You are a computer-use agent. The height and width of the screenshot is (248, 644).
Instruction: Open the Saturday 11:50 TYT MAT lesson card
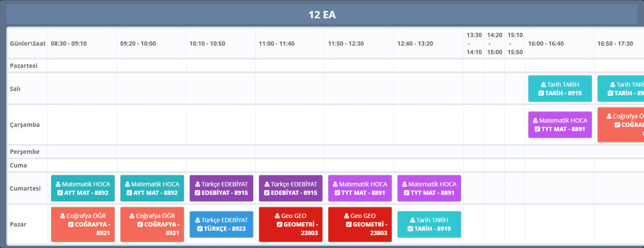(360, 188)
